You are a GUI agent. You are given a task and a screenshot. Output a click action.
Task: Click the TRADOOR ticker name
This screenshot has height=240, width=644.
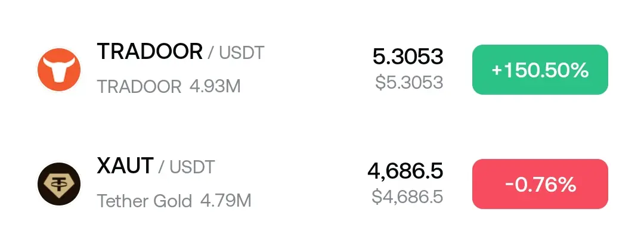tap(150, 52)
